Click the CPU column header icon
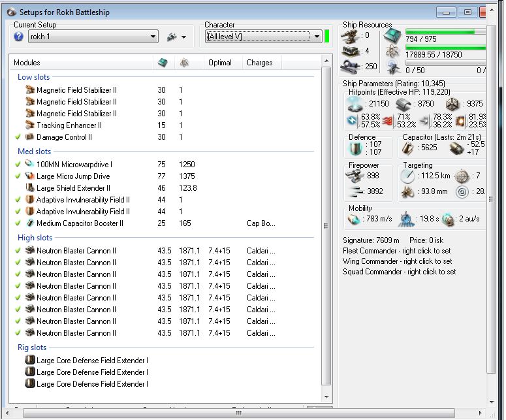 click(161, 63)
